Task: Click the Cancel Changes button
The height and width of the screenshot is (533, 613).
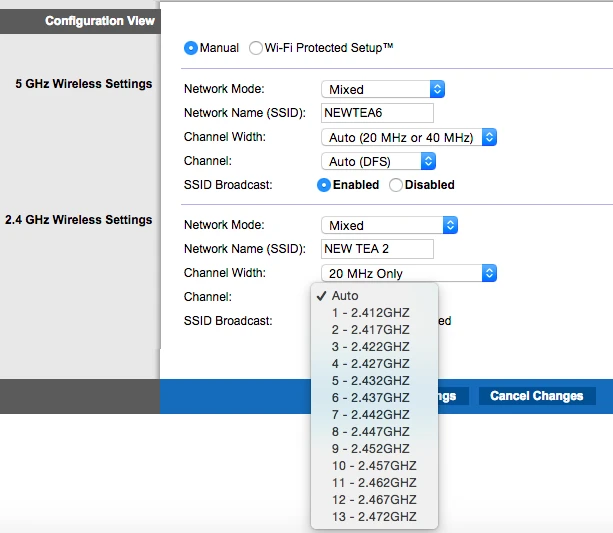Action: 536,396
